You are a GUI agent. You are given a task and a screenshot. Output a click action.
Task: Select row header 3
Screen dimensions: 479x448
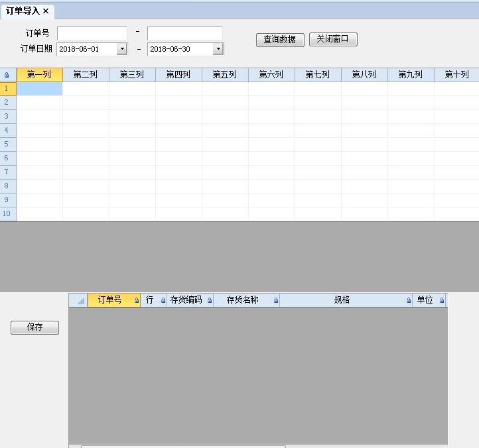8,117
